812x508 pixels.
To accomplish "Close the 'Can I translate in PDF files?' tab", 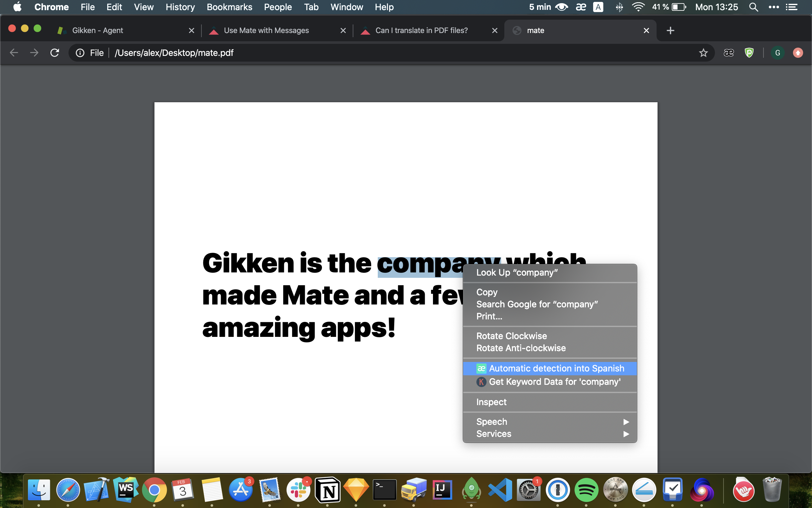I will 494,30.
